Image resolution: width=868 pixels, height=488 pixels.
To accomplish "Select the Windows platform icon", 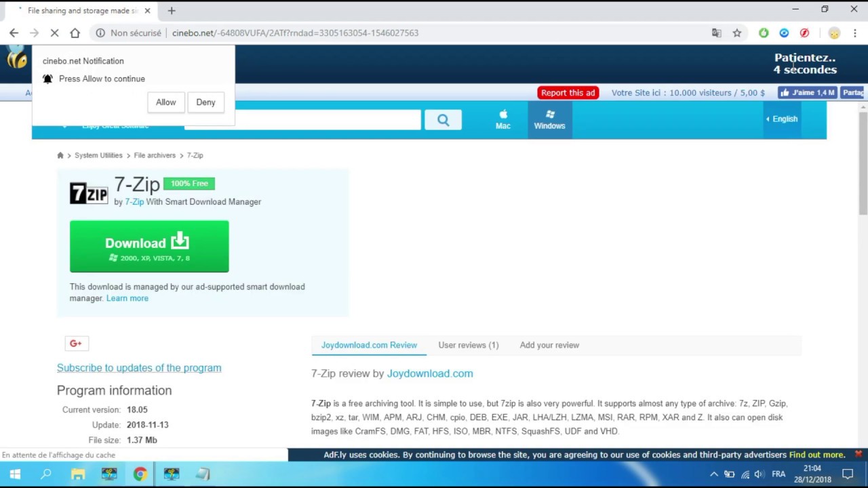I will [x=549, y=119].
